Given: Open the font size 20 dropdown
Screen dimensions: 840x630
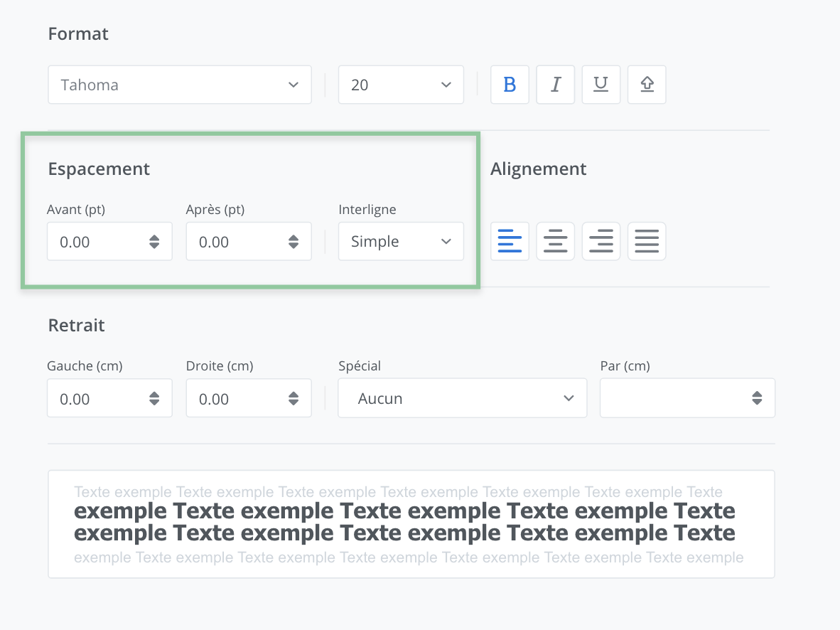Looking at the screenshot, I should point(401,85).
